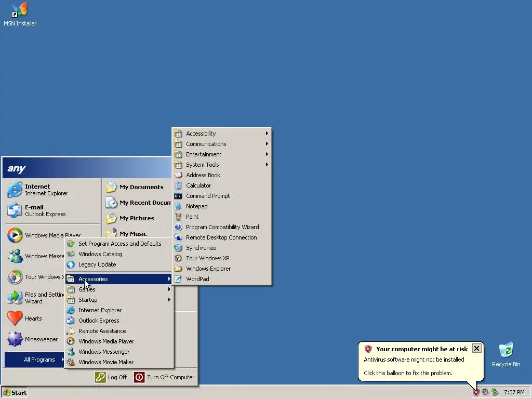The height and width of the screenshot is (399, 532).
Task: Close the security warning balloon
Action: point(477,349)
